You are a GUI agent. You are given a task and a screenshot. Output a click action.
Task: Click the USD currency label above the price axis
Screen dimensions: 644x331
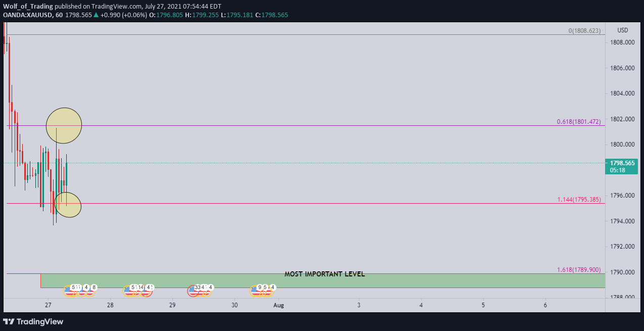[622, 30]
